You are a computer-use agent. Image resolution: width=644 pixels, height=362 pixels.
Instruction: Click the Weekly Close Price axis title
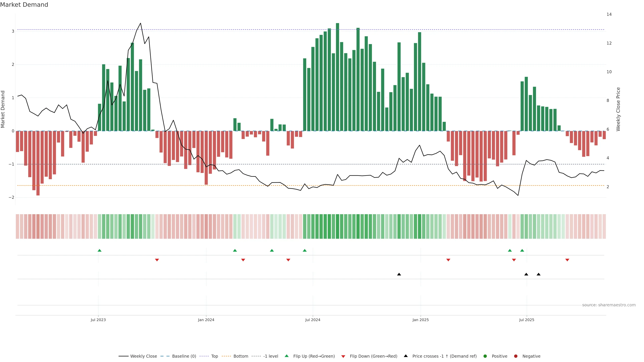[618, 109]
